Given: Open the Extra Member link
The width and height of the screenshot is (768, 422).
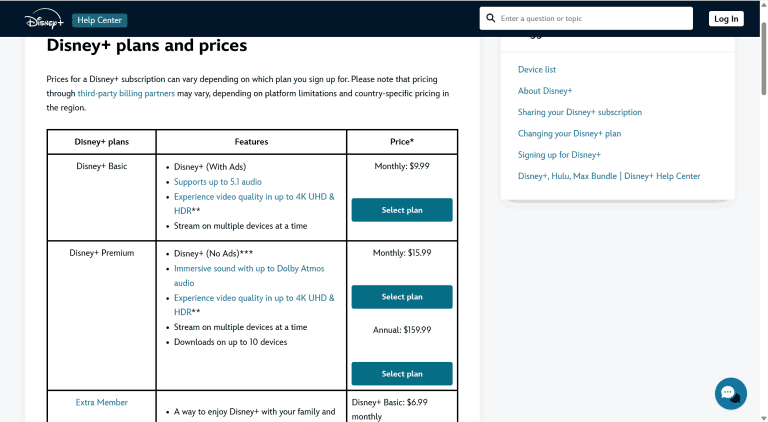Looking at the screenshot, I should (102, 402).
